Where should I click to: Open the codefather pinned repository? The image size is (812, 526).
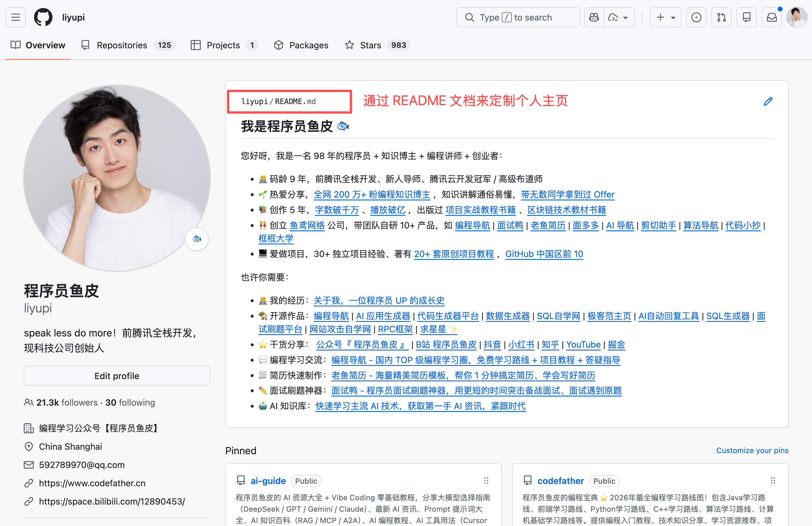[560, 481]
